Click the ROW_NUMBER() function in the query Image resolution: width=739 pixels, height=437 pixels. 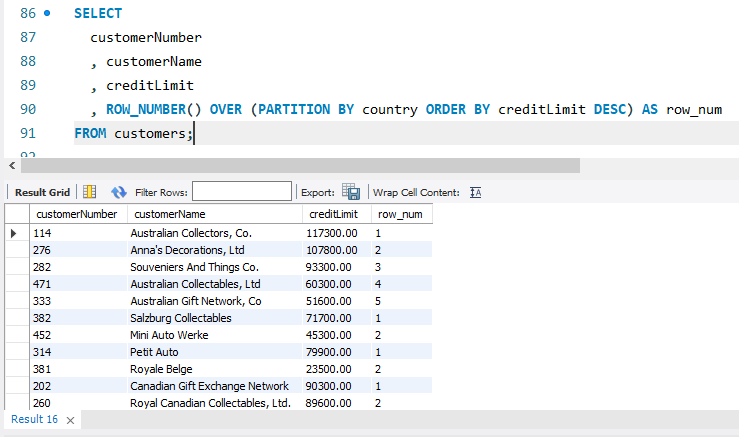point(154,109)
